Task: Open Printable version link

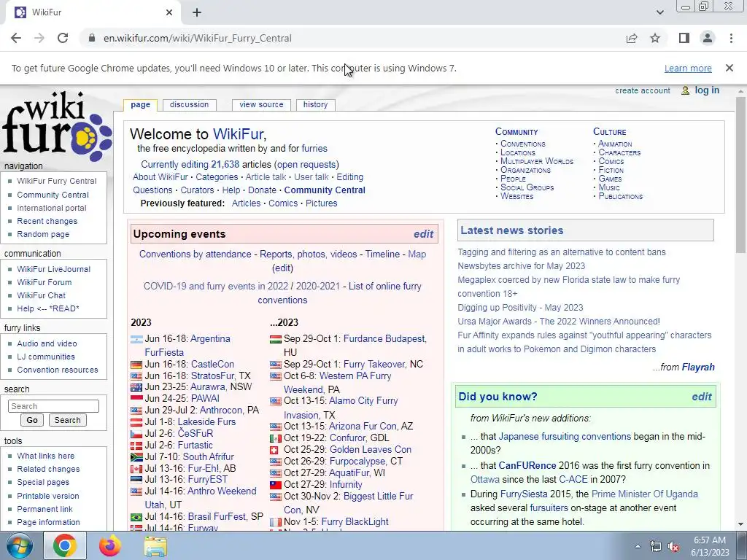Action: click(48, 496)
